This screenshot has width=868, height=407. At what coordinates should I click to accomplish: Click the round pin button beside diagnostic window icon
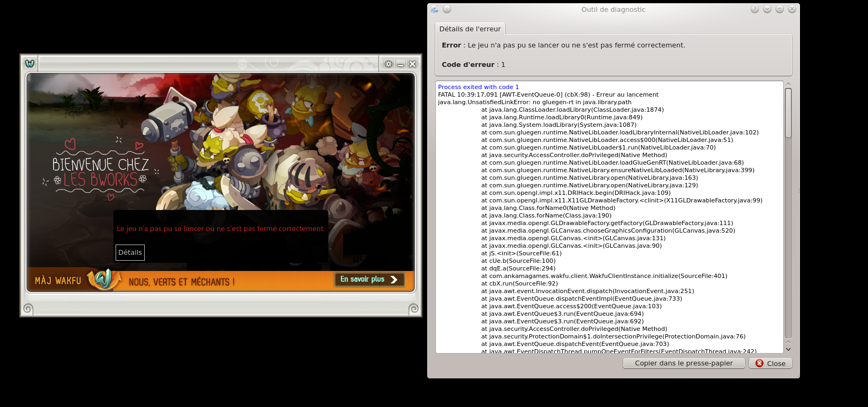click(447, 9)
